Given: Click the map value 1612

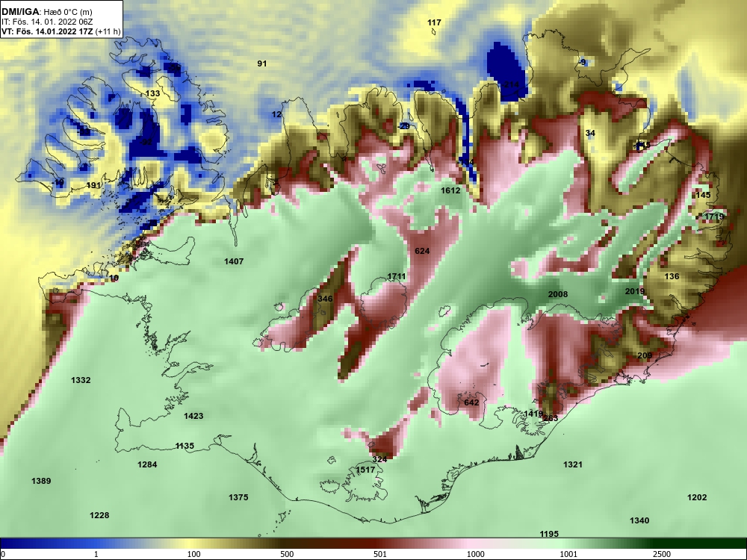Looking at the screenshot, I should click(x=450, y=190).
